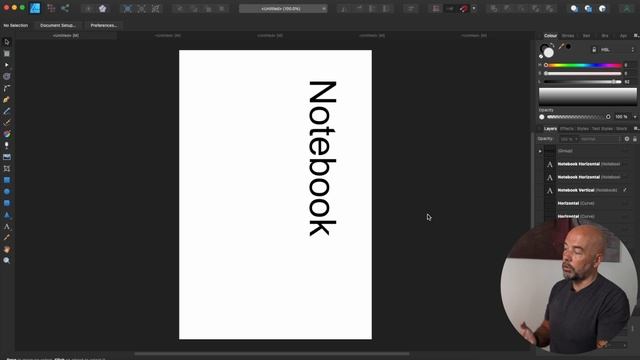Switch to the third document tab
This screenshot has width=640, height=360.
pyautogui.click(x=270, y=36)
